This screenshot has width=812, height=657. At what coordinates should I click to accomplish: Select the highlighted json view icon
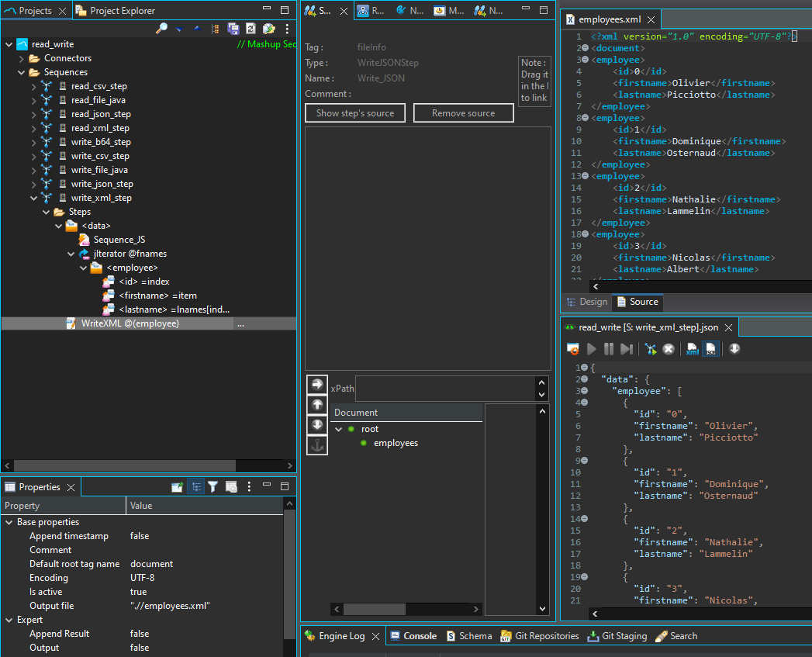[710, 349]
